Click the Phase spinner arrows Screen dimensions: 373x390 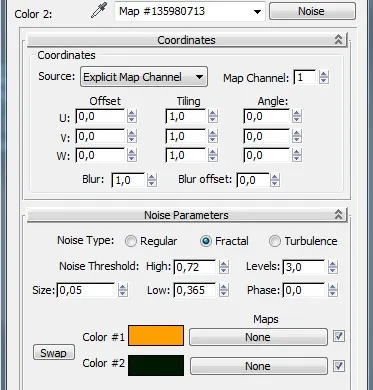[333, 290]
